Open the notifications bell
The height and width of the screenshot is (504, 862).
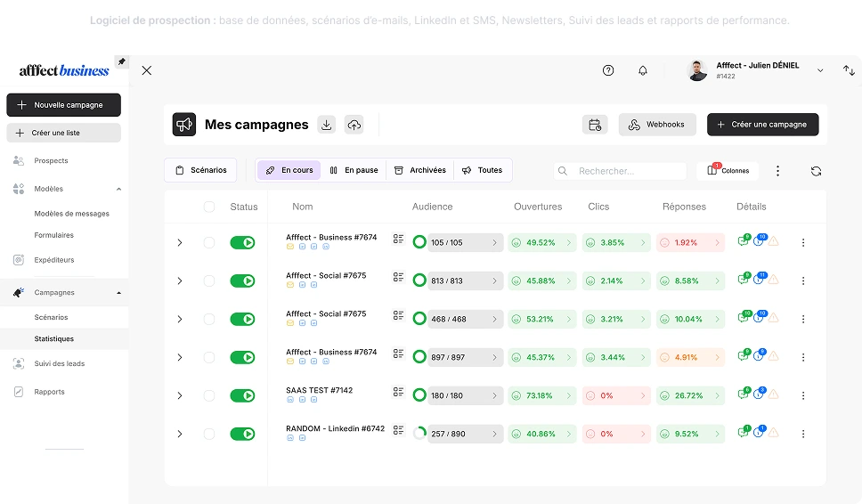[x=643, y=70]
